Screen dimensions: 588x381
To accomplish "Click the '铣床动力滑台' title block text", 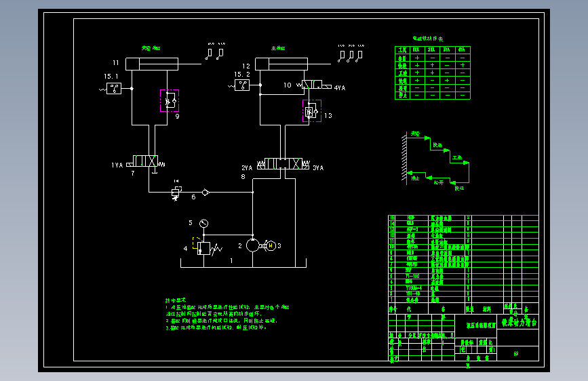I will 520,322.
